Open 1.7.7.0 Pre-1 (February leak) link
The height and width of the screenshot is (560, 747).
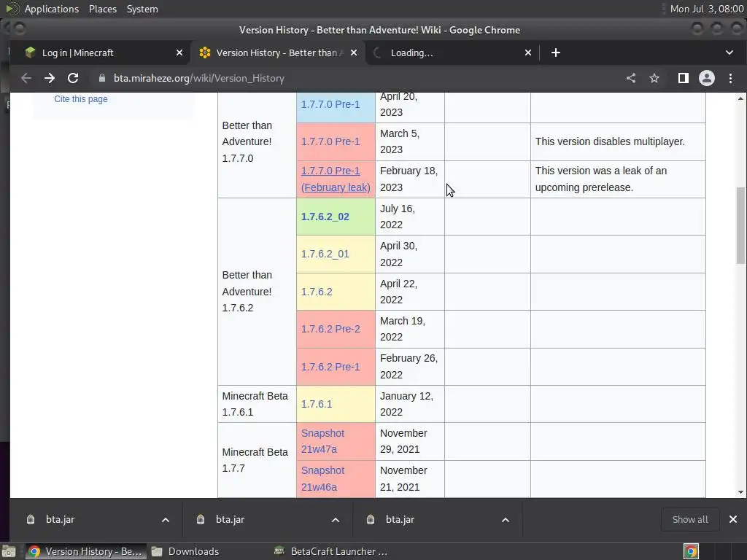336,179
